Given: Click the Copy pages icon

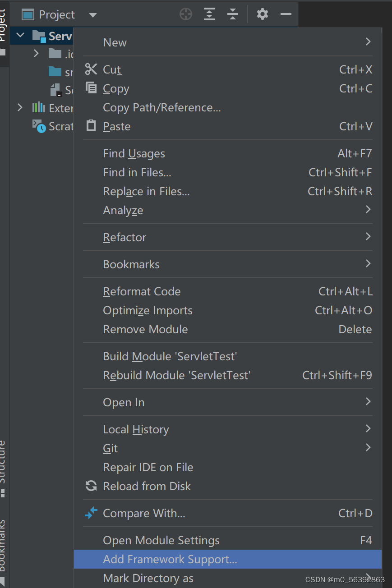Looking at the screenshot, I should (x=91, y=88).
